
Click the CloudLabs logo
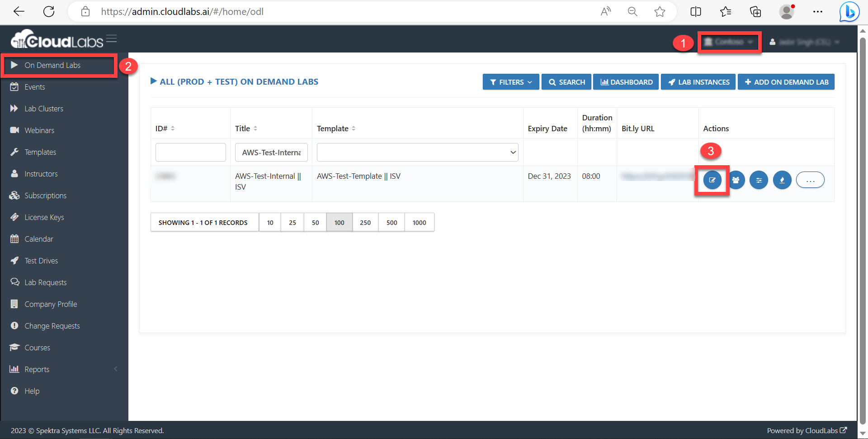pos(57,40)
